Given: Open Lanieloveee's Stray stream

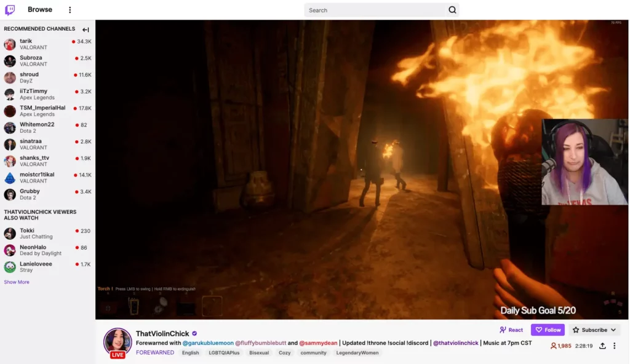Looking at the screenshot, I should [x=37, y=267].
